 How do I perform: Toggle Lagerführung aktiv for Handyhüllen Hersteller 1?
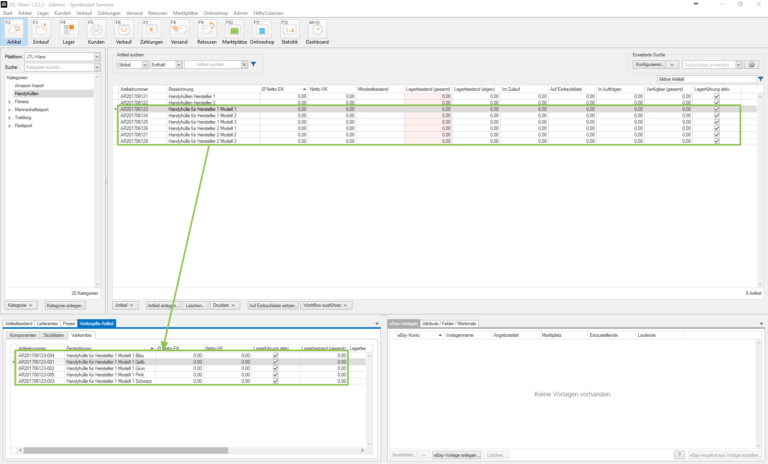[x=716, y=97]
